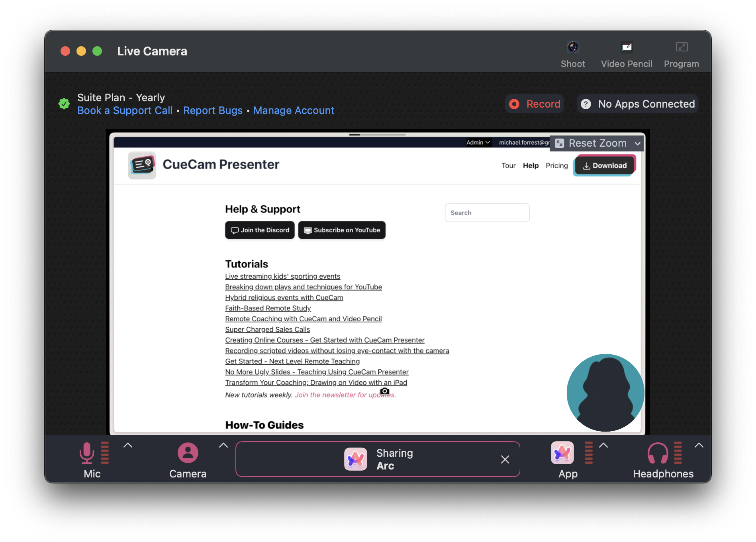Open Super Charged Sales Calls tutorial
Screen dimensions: 756x542
click(267, 330)
